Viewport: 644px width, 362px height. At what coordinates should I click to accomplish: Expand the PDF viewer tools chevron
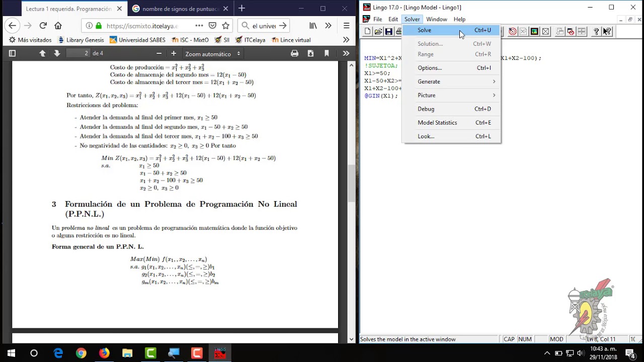(x=346, y=53)
